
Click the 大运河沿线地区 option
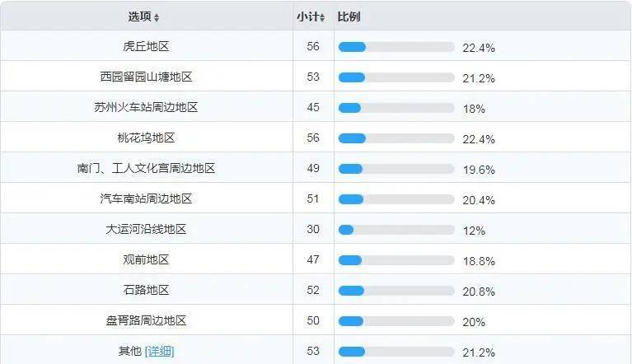pos(147,229)
